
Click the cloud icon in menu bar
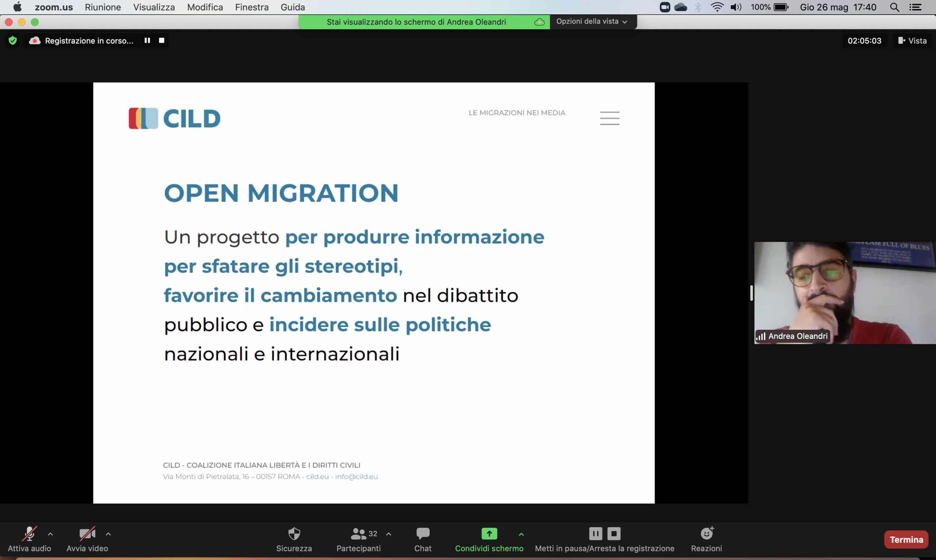[x=680, y=7]
